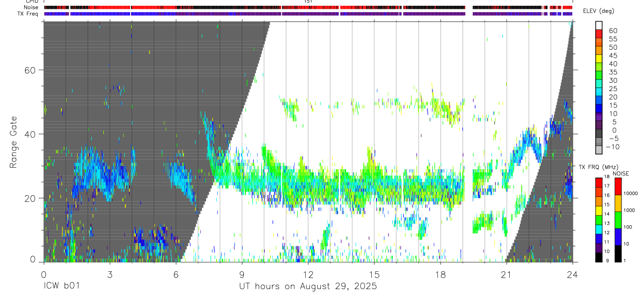Click the "ELEV (deg)" legend title
The image size is (644, 297).
pos(599,11)
